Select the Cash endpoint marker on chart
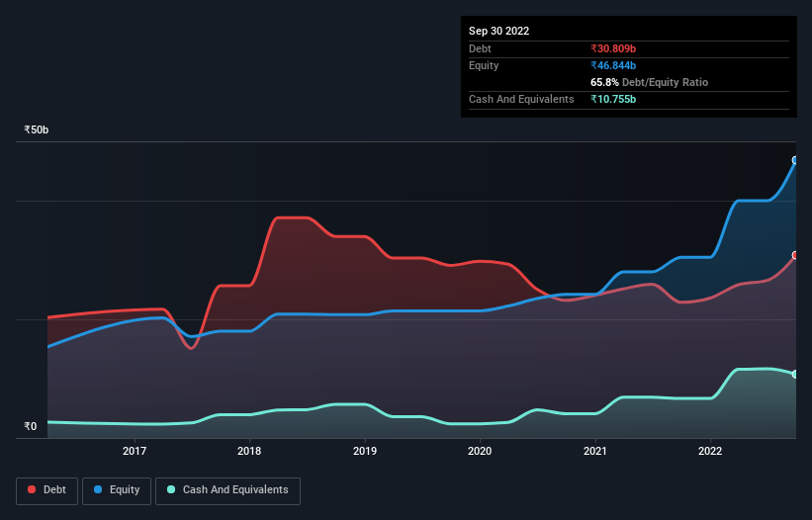 (795, 374)
